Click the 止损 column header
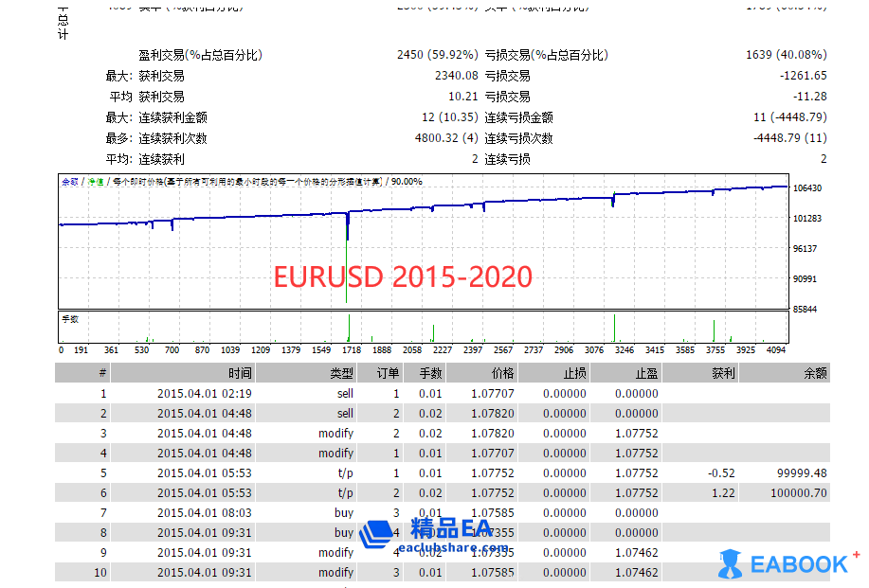This screenshot has width=869, height=588. tap(574, 373)
